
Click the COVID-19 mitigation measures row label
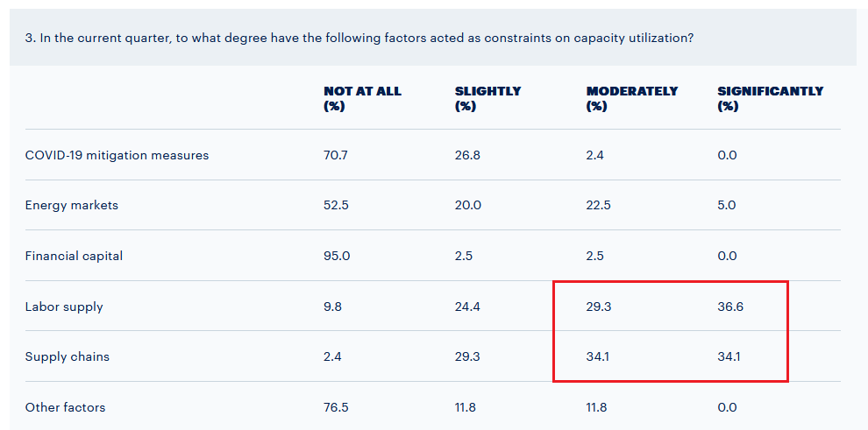(x=117, y=155)
